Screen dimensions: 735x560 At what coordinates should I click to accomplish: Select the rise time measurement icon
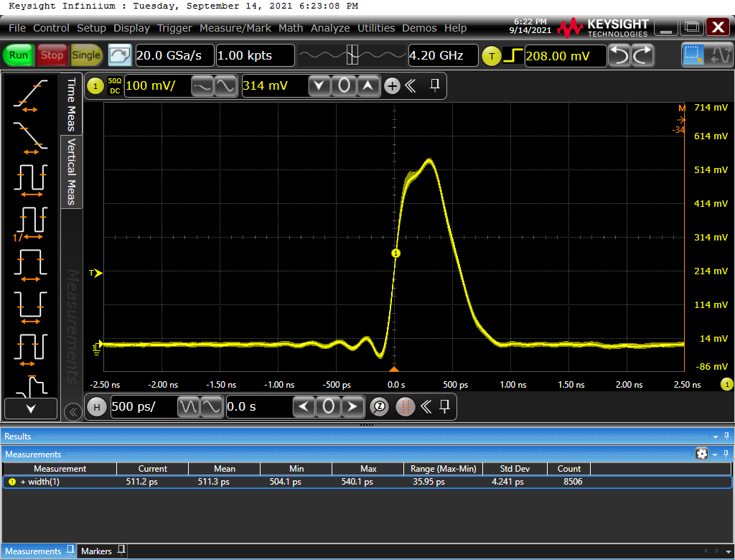click(30, 95)
